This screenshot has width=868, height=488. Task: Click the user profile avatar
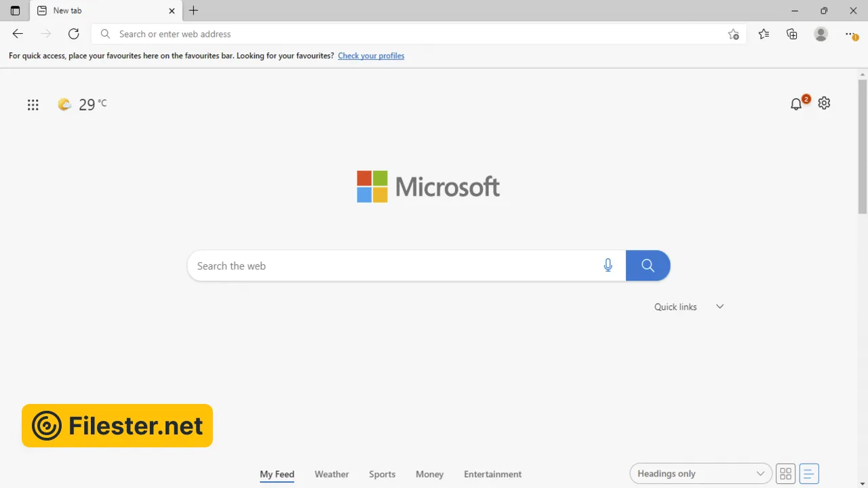(821, 34)
